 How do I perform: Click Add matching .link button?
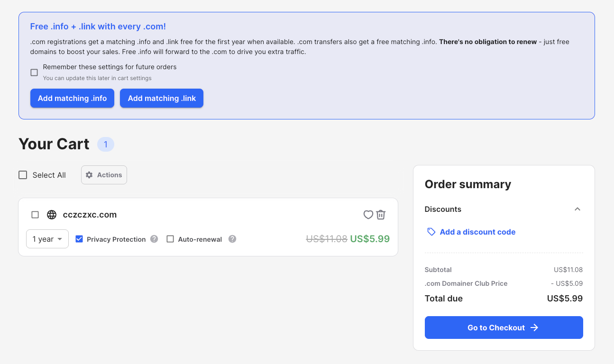(x=162, y=98)
